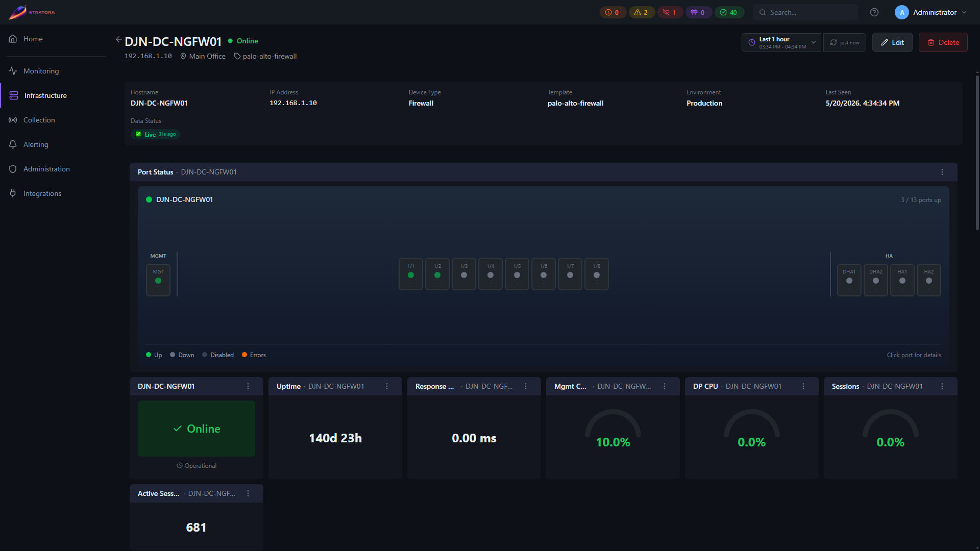The width and height of the screenshot is (980, 551).
Task: Select the HA1 port
Action: [902, 280]
